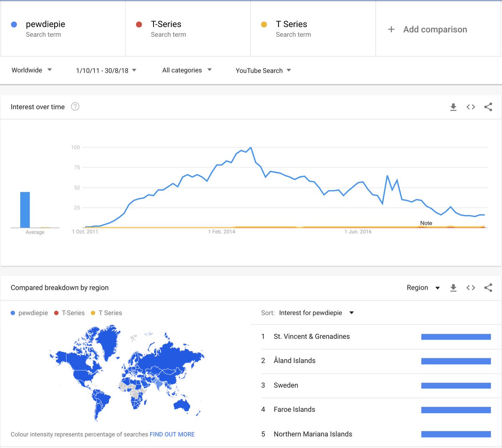The width and height of the screenshot is (502, 448).
Task: Click the Compared breakdown by region heading
Action: pos(59,288)
